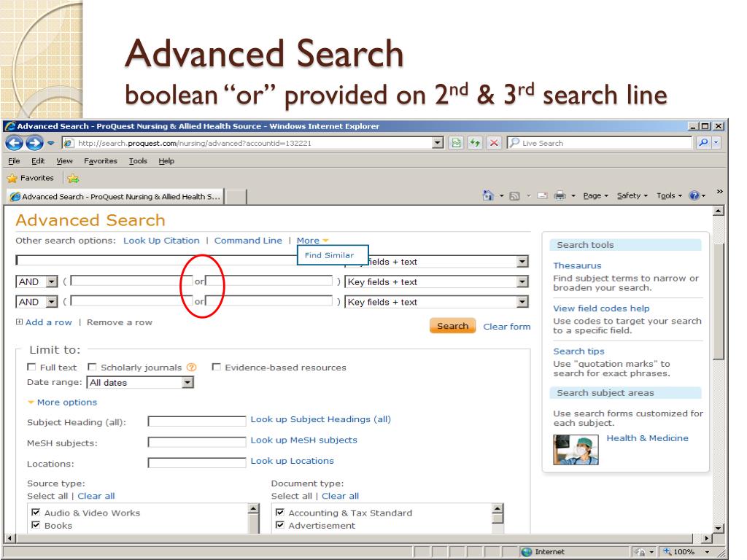Screen dimensions: 747x560
Task: Open the Help menu
Action: [x=166, y=161]
